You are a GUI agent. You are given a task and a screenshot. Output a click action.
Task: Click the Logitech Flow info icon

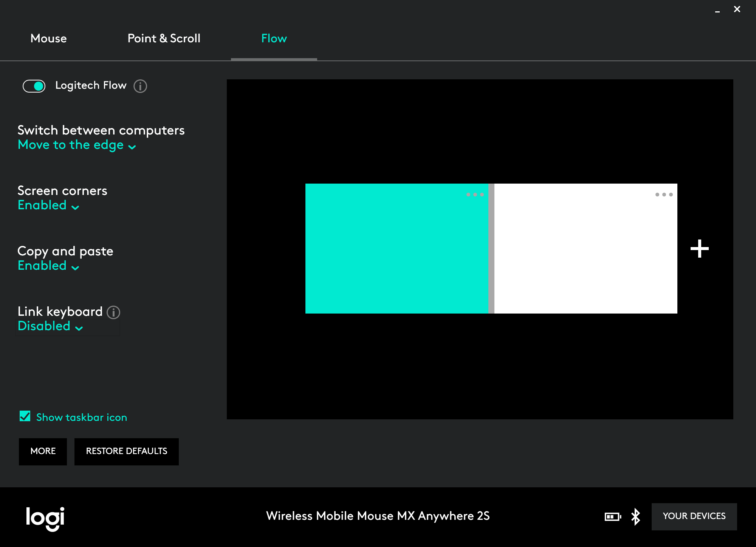(x=139, y=86)
